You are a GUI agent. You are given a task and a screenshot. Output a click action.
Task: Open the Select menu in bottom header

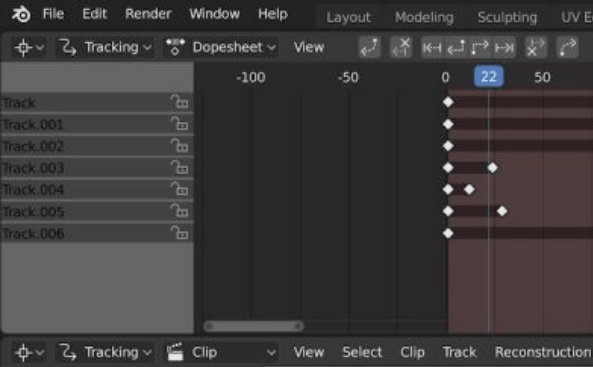tap(362, 352)
